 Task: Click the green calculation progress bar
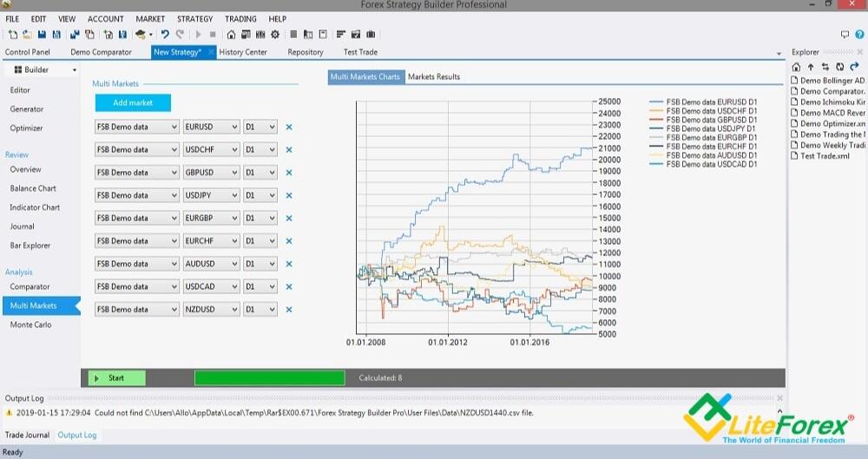[x=270, y=378]
